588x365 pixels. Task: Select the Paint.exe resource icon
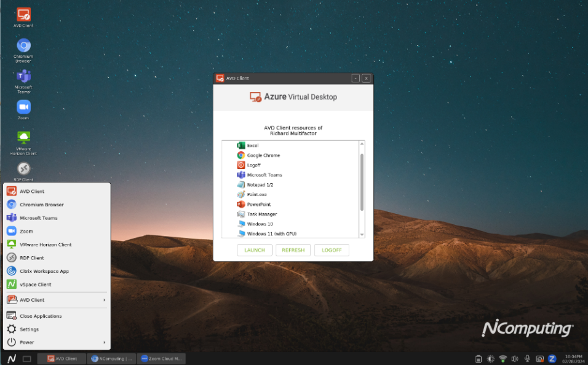tap(240, 194)
